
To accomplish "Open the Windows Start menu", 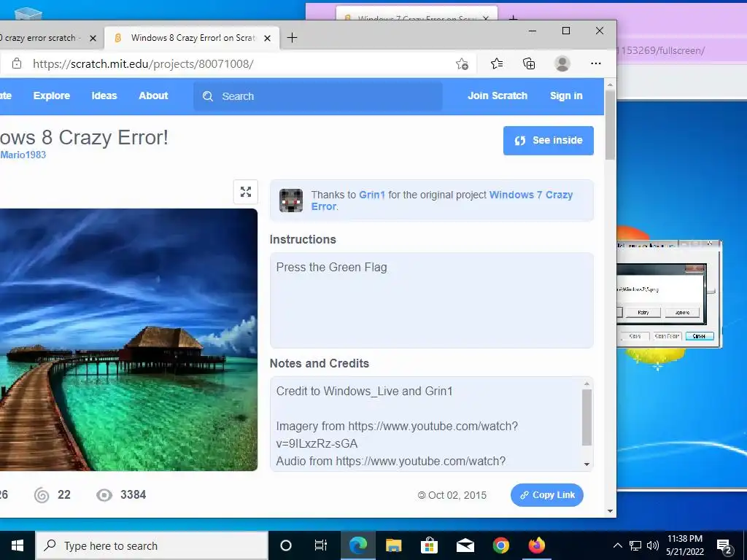I will coord(18,545).
